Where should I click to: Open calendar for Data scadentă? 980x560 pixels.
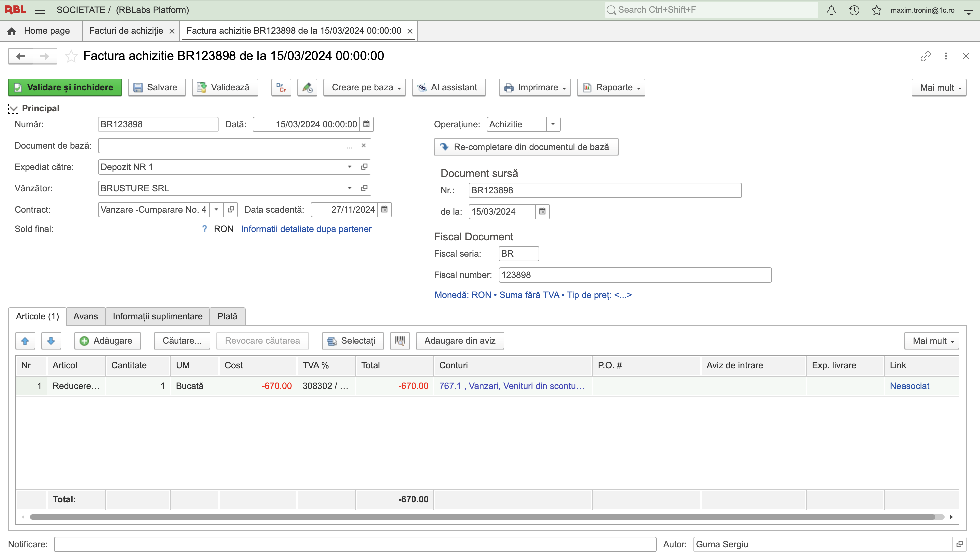click(385, 210)
